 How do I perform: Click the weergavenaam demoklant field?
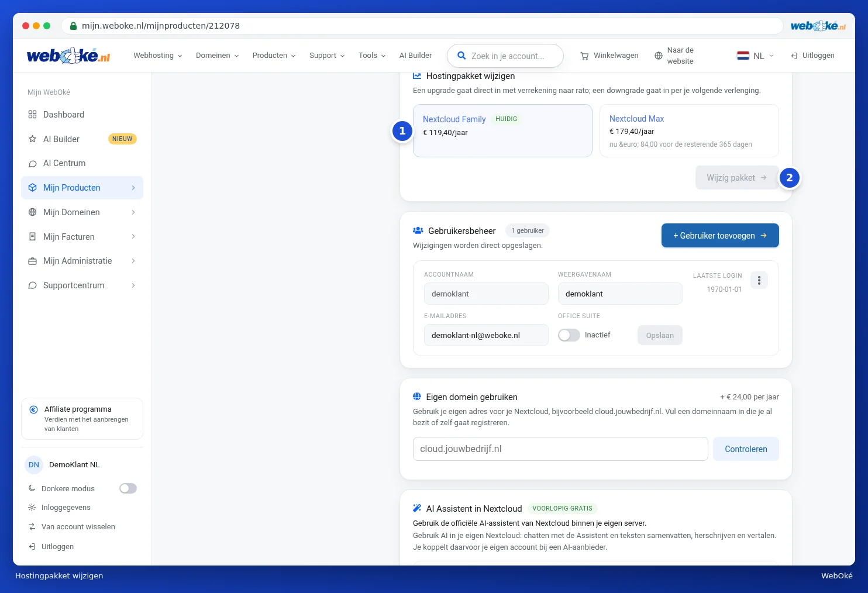(x=620, y=294)
